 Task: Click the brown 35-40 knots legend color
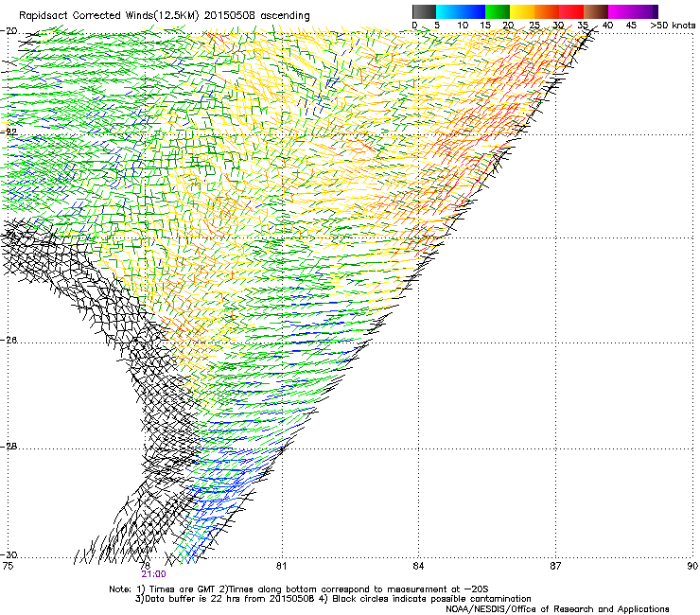pos(596,11)
